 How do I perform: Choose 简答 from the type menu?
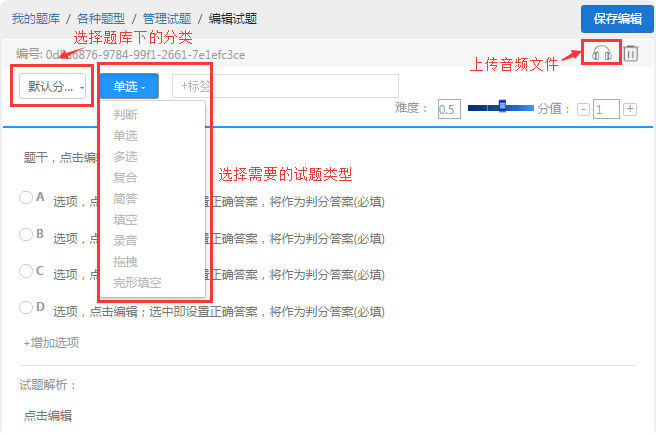click(125, 198)
